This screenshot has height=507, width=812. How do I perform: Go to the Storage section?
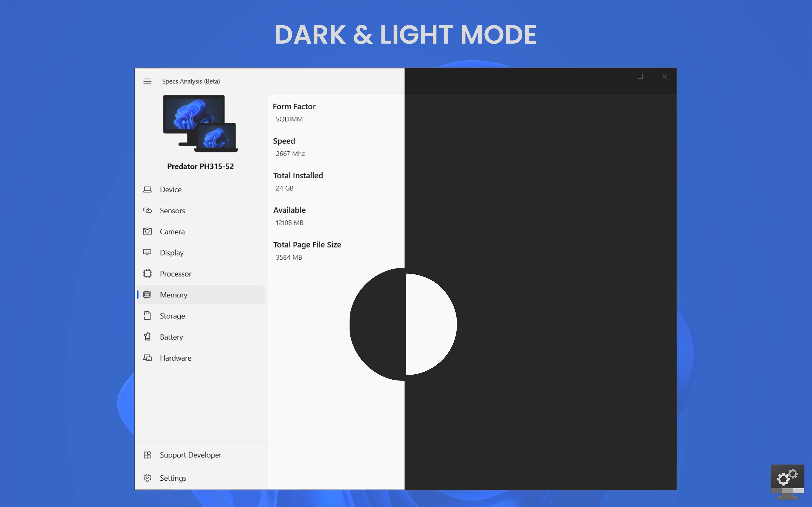click(172, 316)
